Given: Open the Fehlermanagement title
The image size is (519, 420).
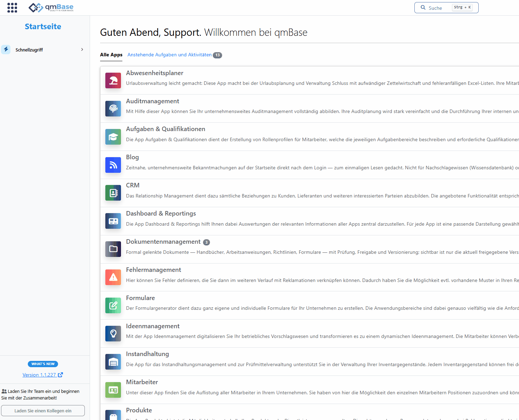Looking at the screenshot, I should click(154, 270).
